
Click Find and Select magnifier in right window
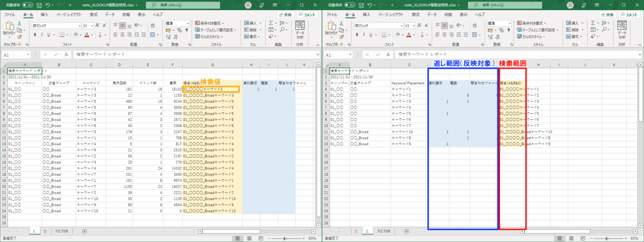(604, 30)
